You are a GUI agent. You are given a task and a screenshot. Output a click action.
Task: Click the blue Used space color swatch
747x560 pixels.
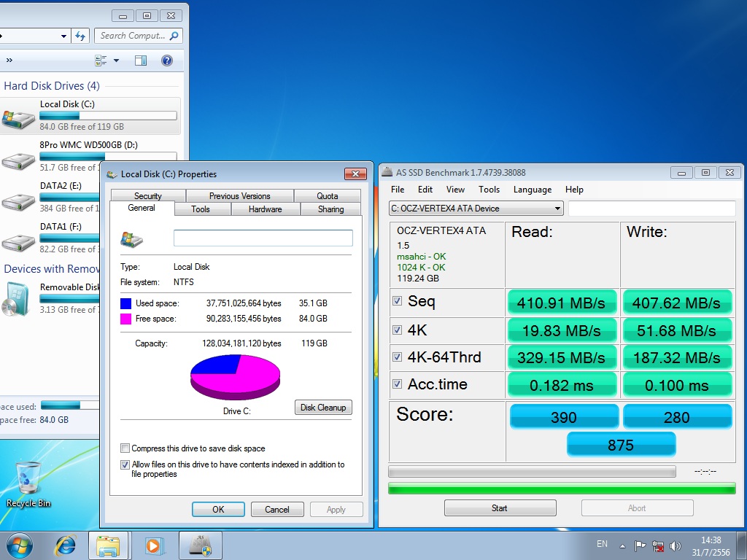[125, 303]
